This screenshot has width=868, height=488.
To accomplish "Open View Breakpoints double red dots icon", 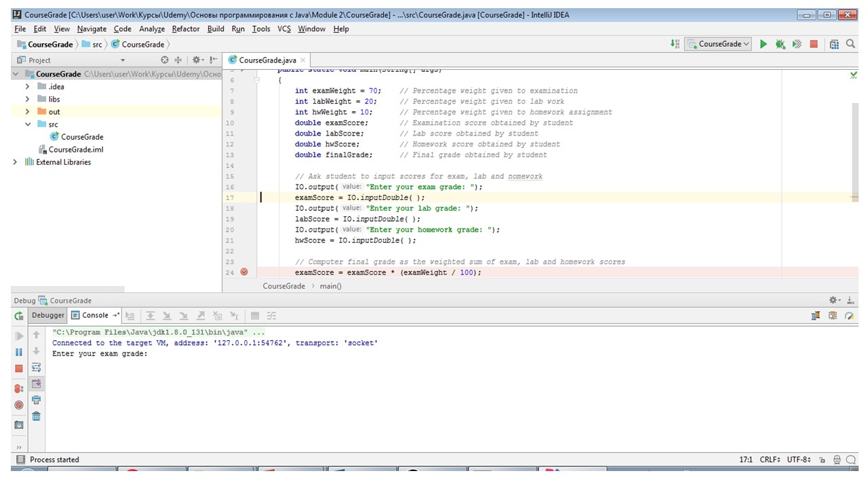I will (x=19, y=389).
